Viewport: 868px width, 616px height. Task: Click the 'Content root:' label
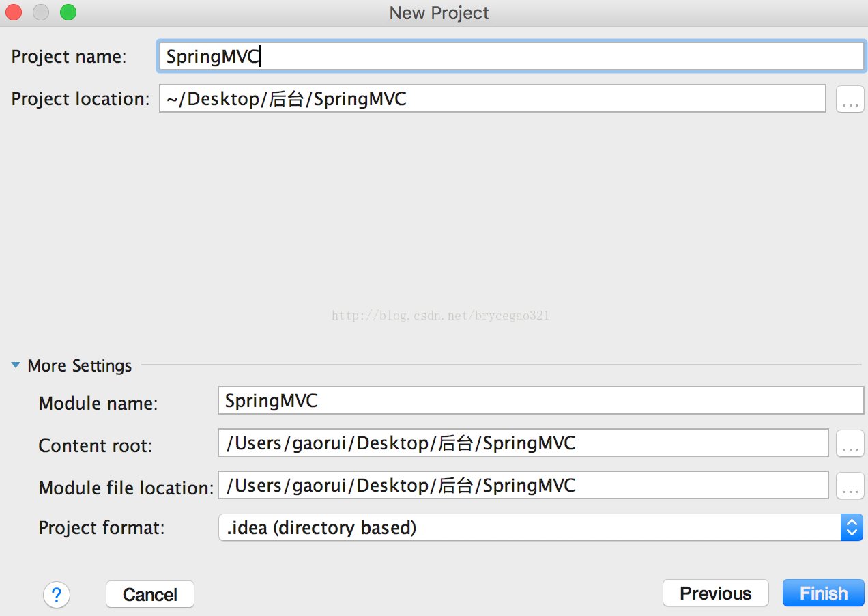click(x=96, y=446)
